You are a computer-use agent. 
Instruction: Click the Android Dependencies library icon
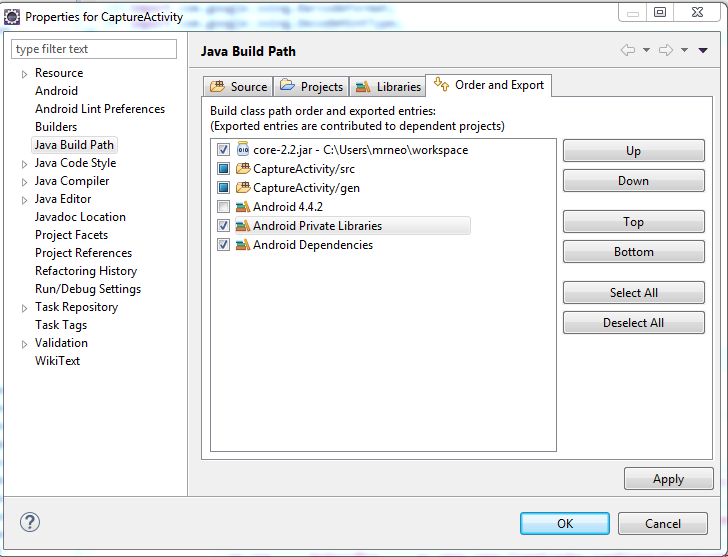[x=243, y=245]
